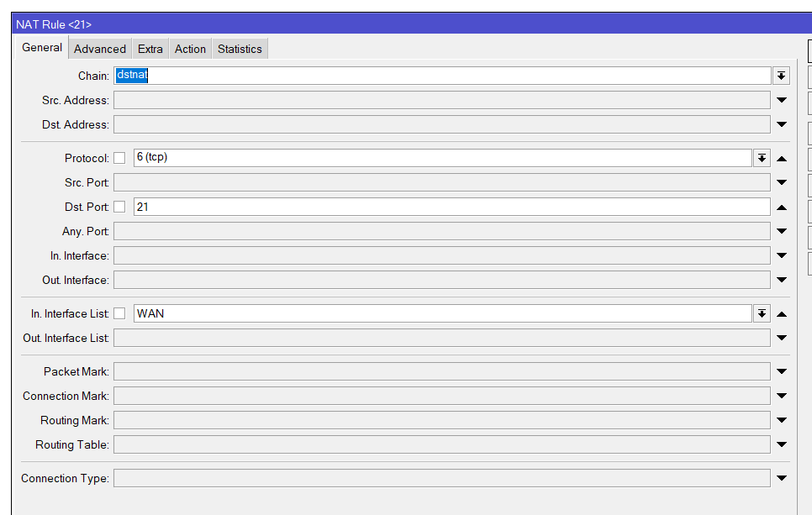Click the Chain field containing dstnat
Viewport: 812px width, 515px height.
442,76
